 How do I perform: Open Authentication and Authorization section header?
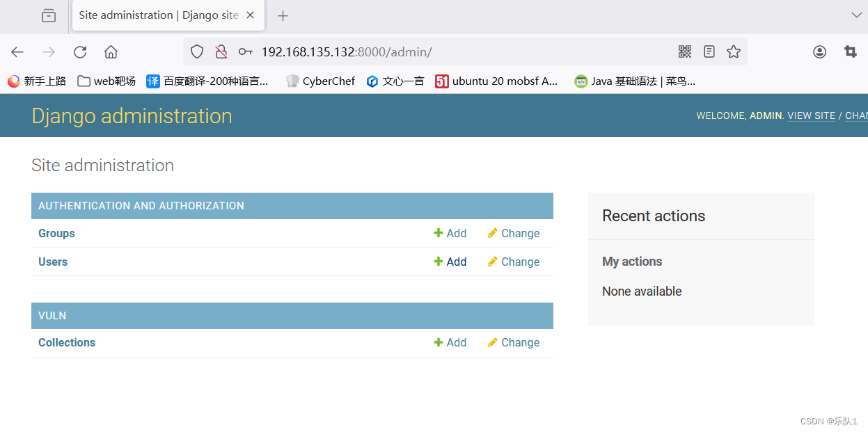coord(141,206)
